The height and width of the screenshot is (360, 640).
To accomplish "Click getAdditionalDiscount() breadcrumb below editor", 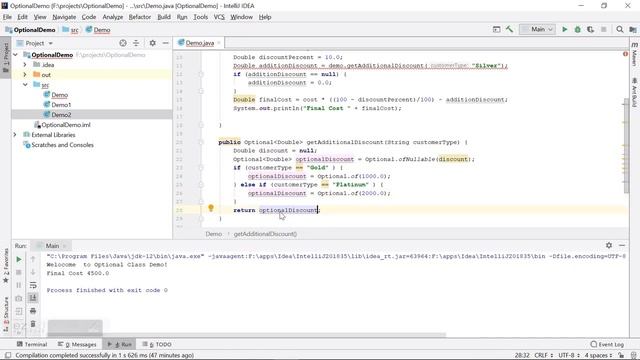I will point(265,234).
